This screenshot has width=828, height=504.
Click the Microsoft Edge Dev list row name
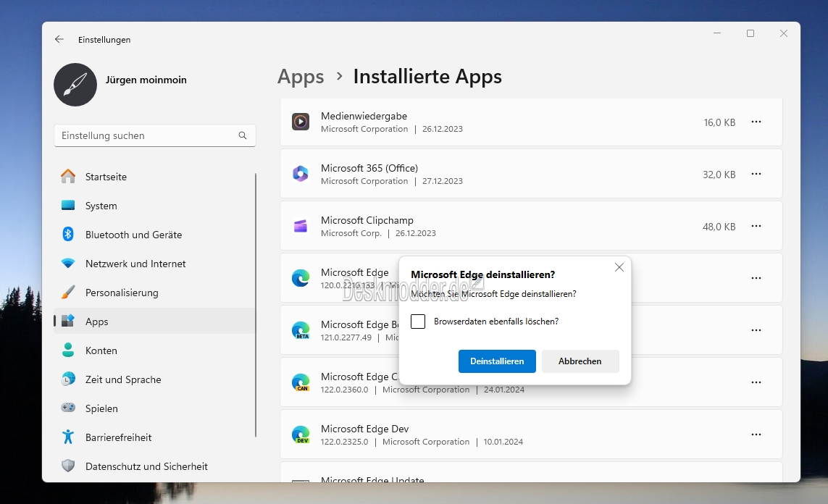click(x=364, y=429)
